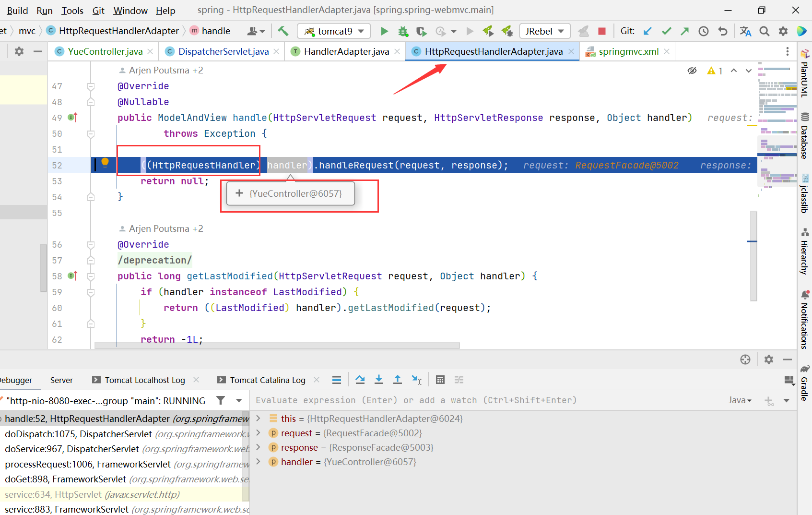
Task: Toggle reader mode eye icon
Action: coord(692,71)
